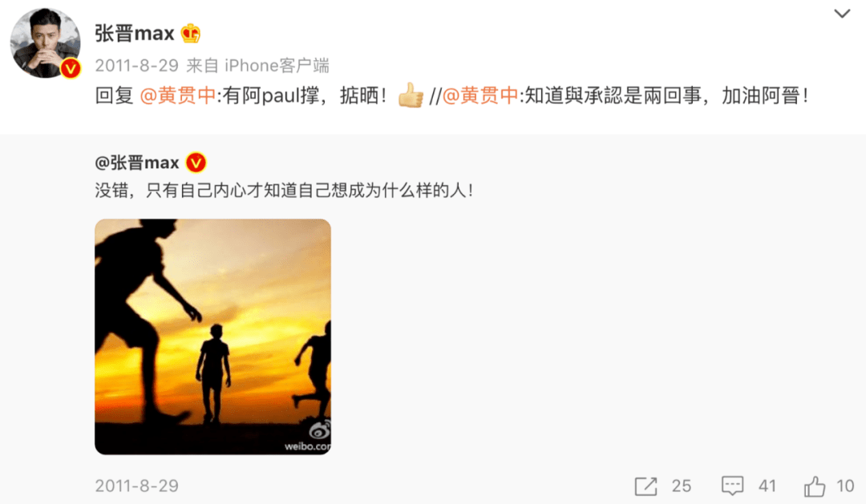
Task: Click the repost count 25
Action: tap(682, 486)
